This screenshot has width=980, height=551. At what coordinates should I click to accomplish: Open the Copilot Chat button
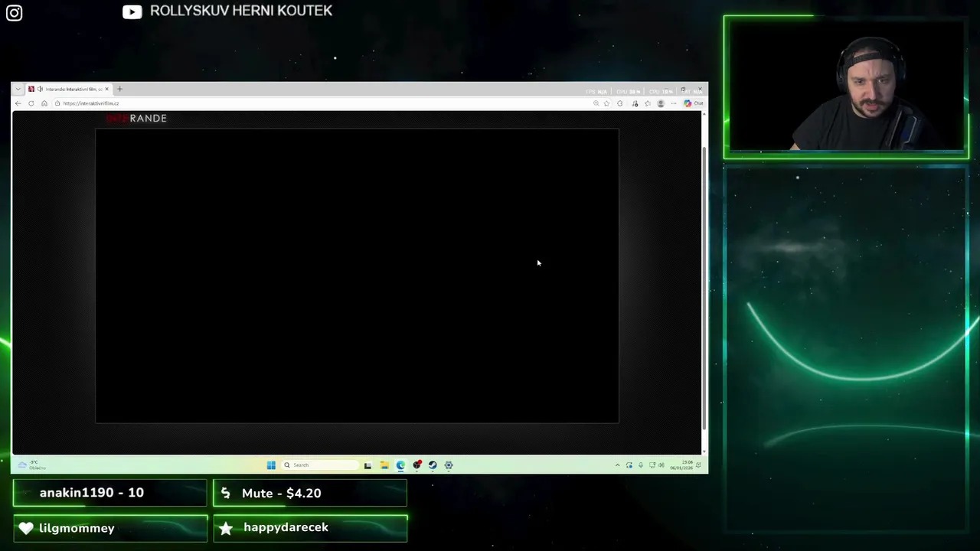tap(694, 103)
